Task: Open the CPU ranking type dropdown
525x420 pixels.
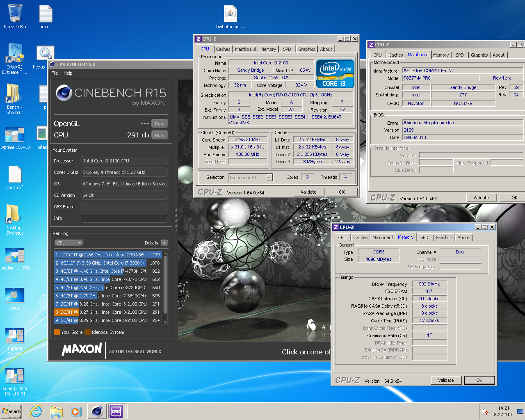Action: (x=69, y=243)
